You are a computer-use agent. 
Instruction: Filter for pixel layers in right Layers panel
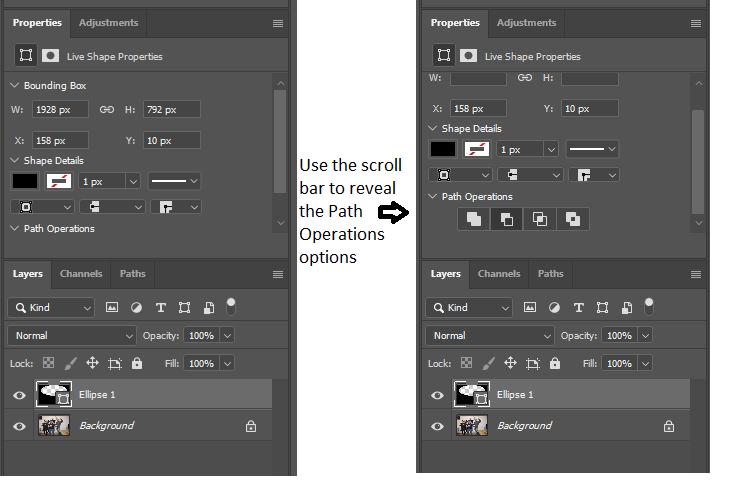click(x=530, y=308)
